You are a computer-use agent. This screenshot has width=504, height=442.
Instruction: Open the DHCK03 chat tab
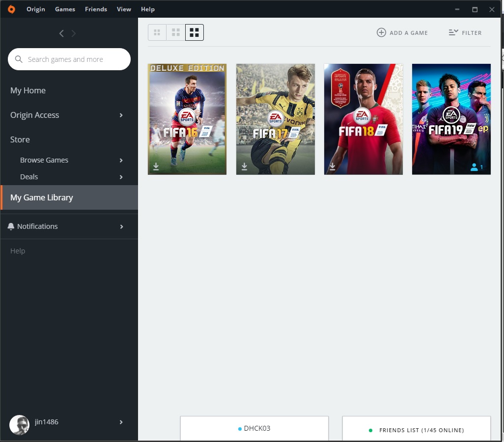pyautogui.click(x=254, y=429)
